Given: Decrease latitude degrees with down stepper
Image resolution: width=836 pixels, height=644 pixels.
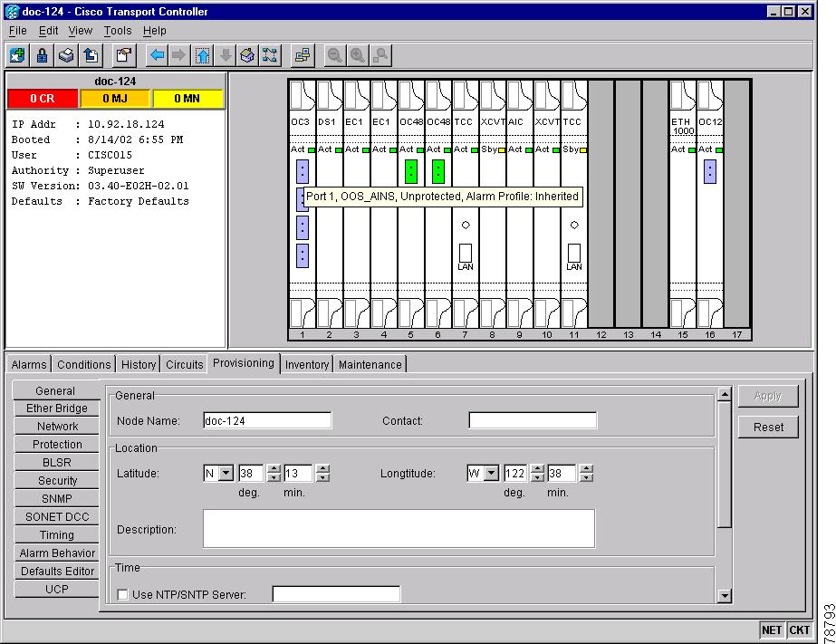Looking at the screenshot, I should [x=274, y=477].
